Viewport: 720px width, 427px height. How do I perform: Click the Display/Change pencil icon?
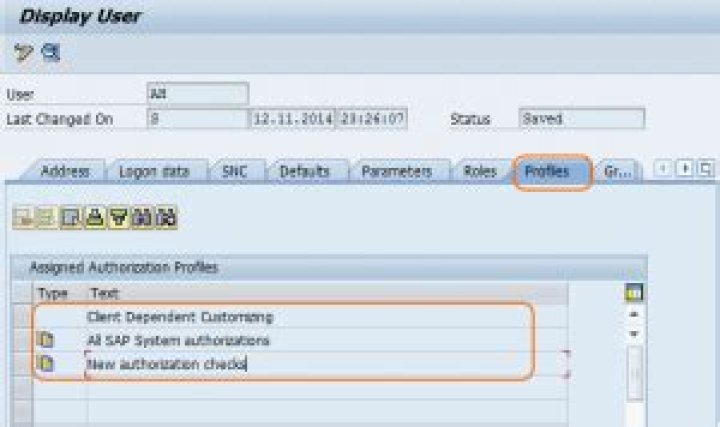tap(25, 52)
